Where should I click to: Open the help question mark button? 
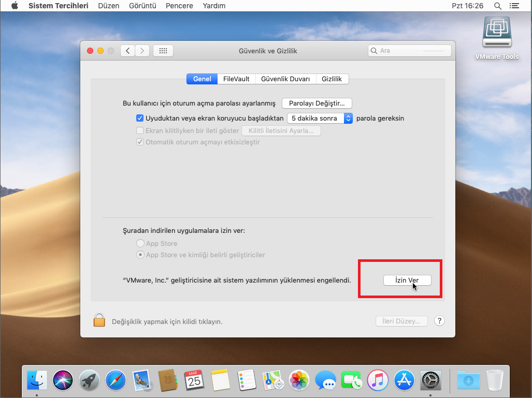(439, 321)
